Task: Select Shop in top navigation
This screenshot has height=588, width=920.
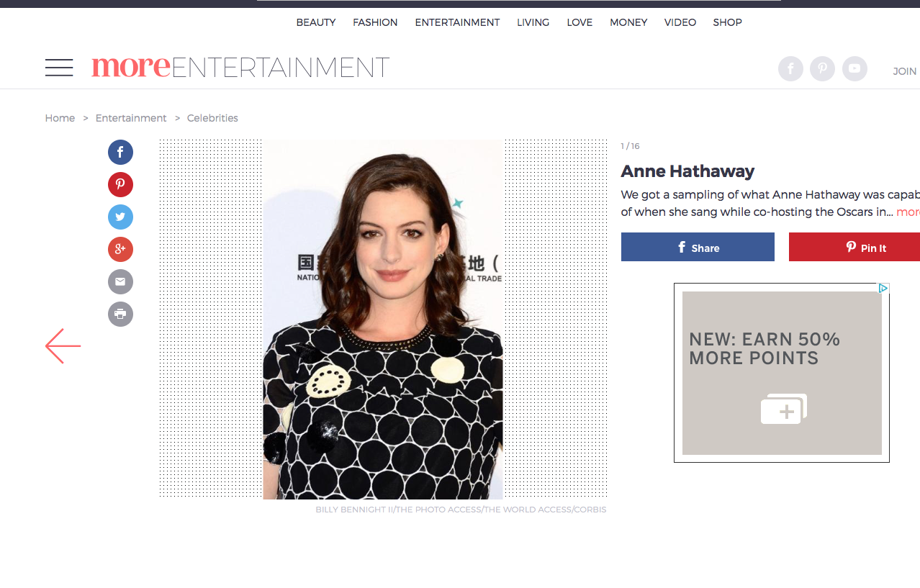Action: [x=727, y=22]
